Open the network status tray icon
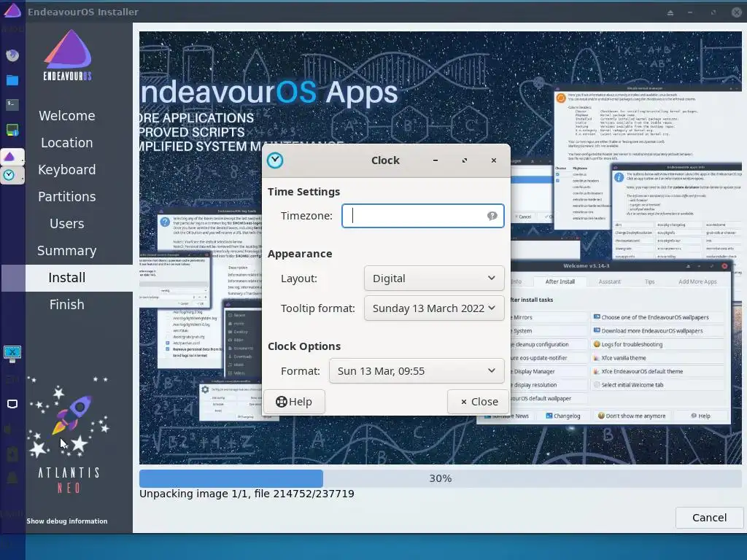 pyautogui.click(x=12, y=354)
